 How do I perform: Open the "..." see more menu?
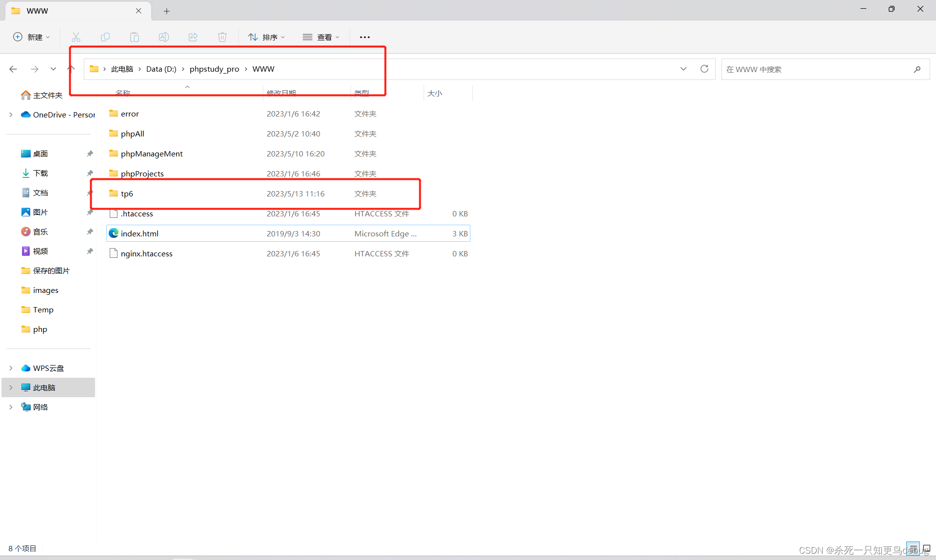pos(365,37)
